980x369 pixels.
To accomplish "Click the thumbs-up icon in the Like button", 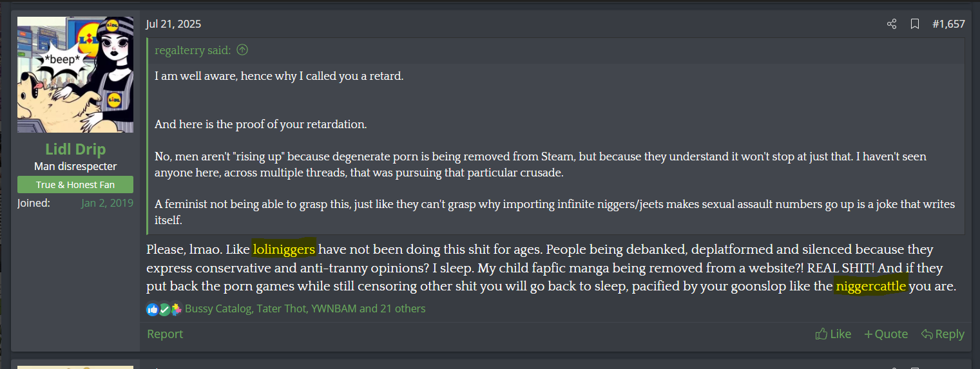I will (x=821, y=334).
